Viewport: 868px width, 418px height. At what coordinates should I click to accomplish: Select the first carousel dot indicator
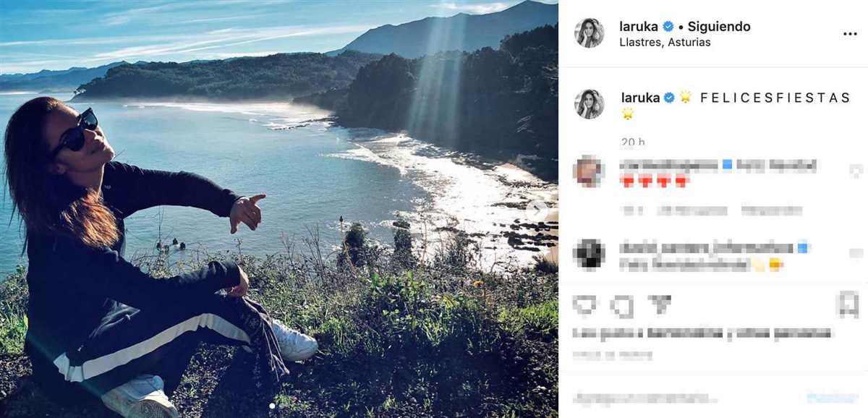tap(272, 406)
